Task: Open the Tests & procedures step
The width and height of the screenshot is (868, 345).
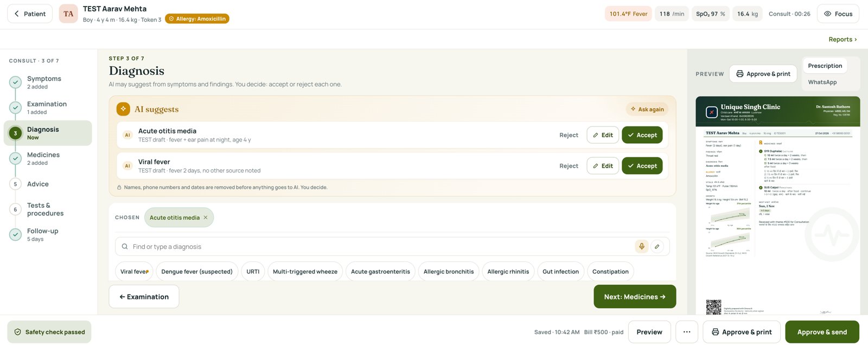Action: (48, 209)
